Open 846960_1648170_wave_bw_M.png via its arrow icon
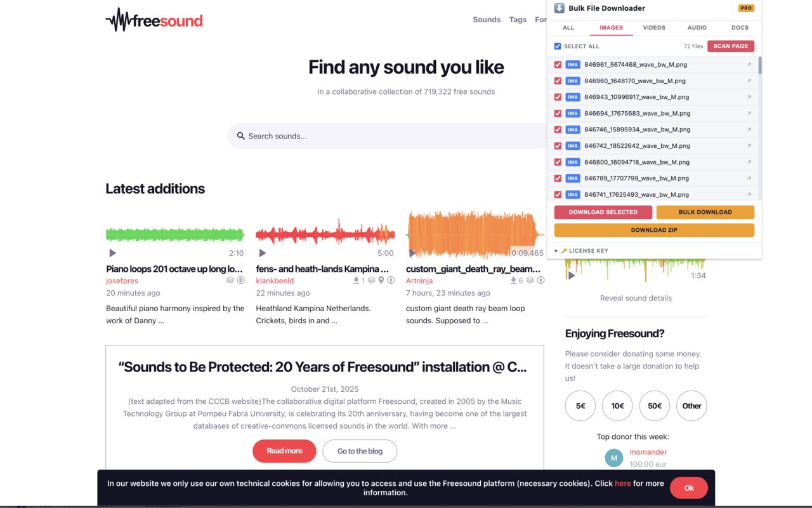The width and height of the screenshot is (812, 508). click(x=749, y=81)
